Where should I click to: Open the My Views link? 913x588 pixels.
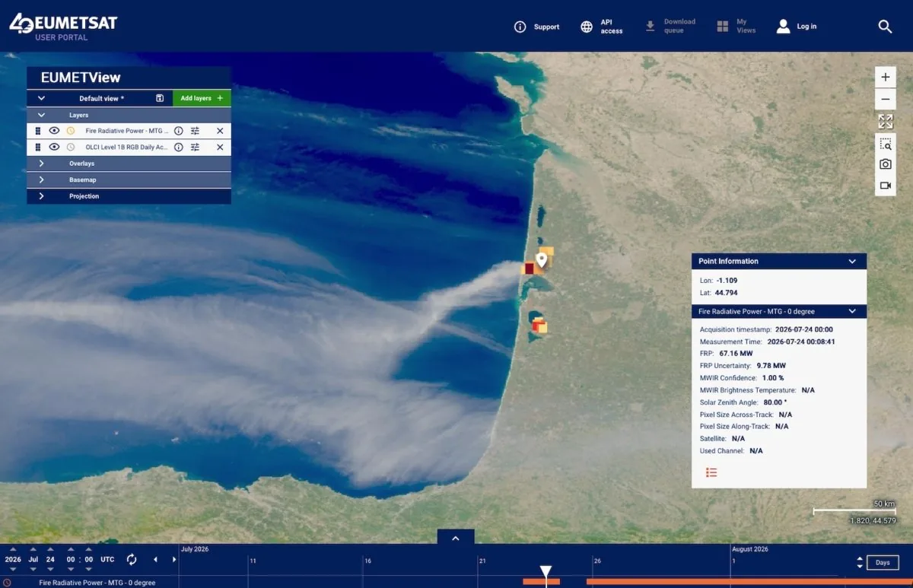coord(746,27)
